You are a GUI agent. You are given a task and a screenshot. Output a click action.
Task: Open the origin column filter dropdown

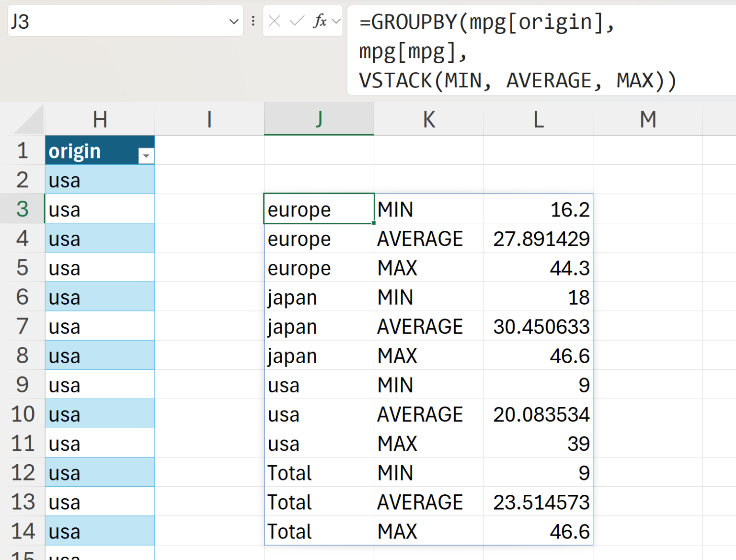[146, 156]
